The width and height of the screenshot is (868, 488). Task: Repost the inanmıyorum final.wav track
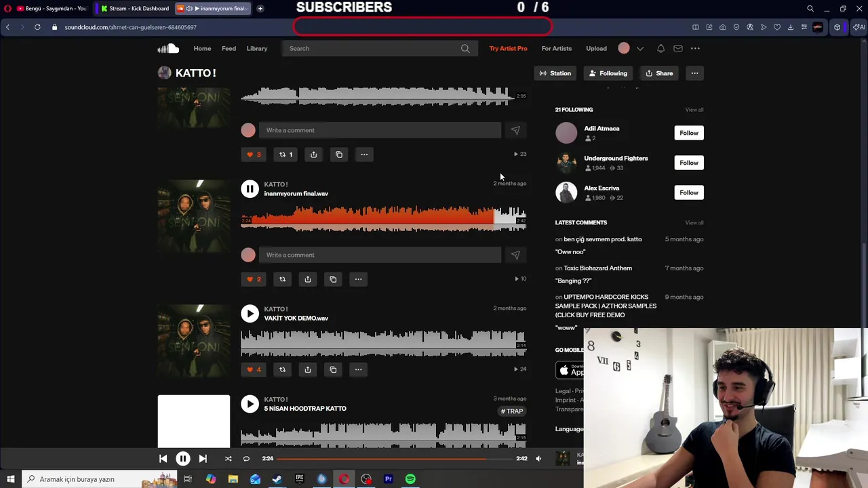tap(283, 279)
